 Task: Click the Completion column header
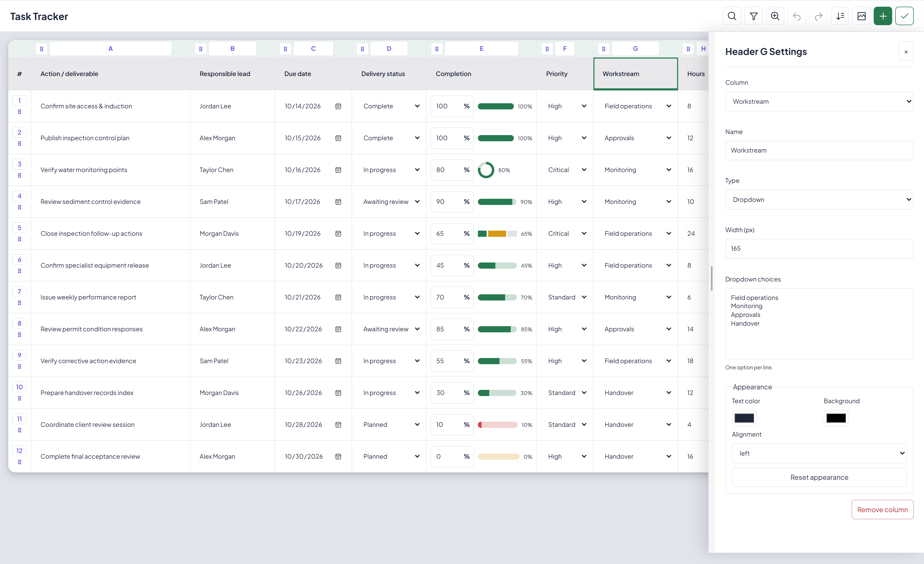tap(481, 74)
